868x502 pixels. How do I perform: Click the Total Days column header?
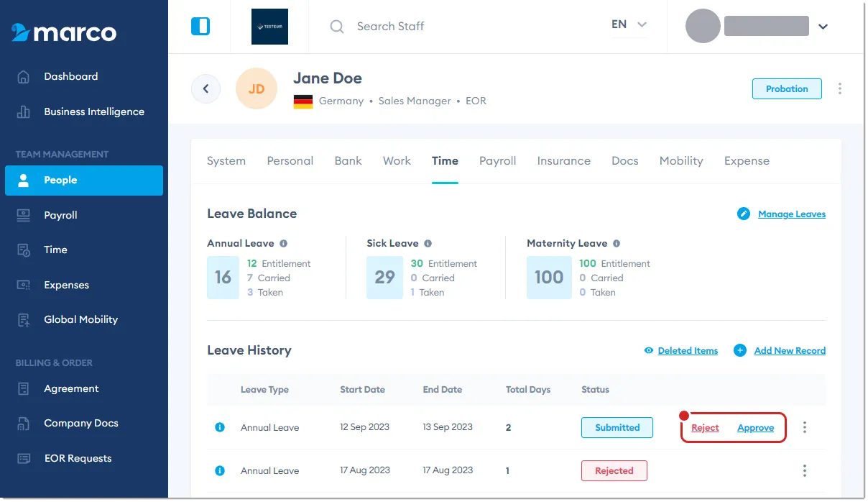pos(528,390)
